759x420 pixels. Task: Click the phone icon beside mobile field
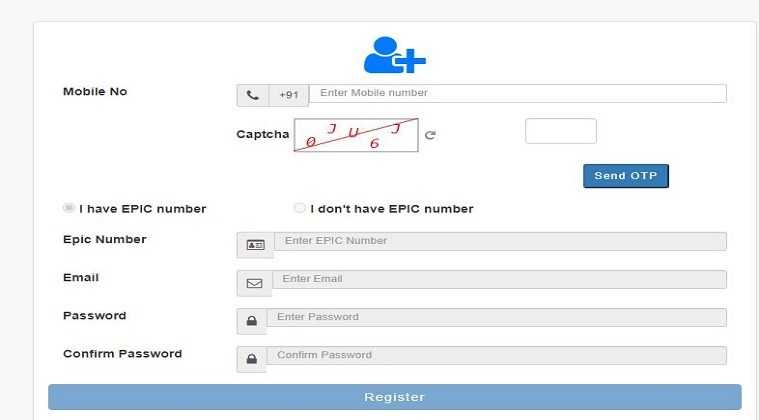click(x=253, y=95)
